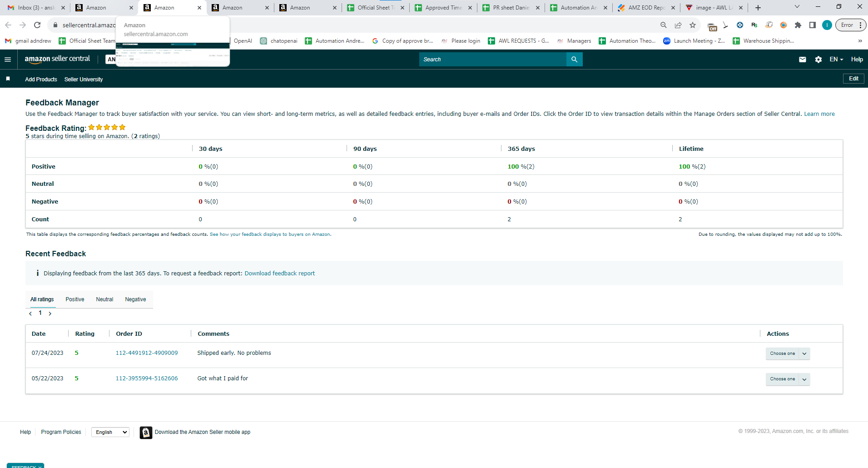This screenshot has width=868, height=468.
Task: Open the Seller Central hamburger menu
Action: click(7, 60)
